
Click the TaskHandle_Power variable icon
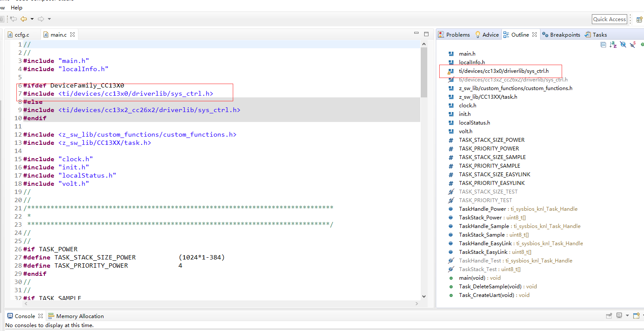click(x=451, y=209)
